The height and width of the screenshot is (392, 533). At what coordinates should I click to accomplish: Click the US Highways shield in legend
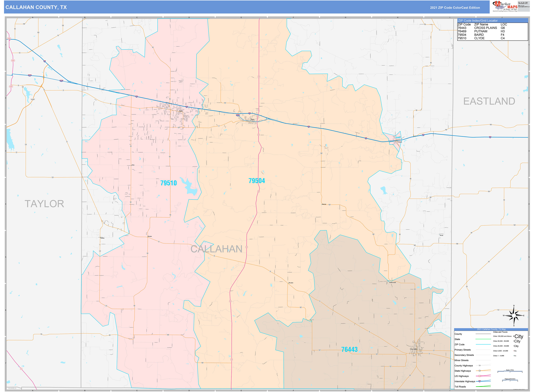point(480,376)
